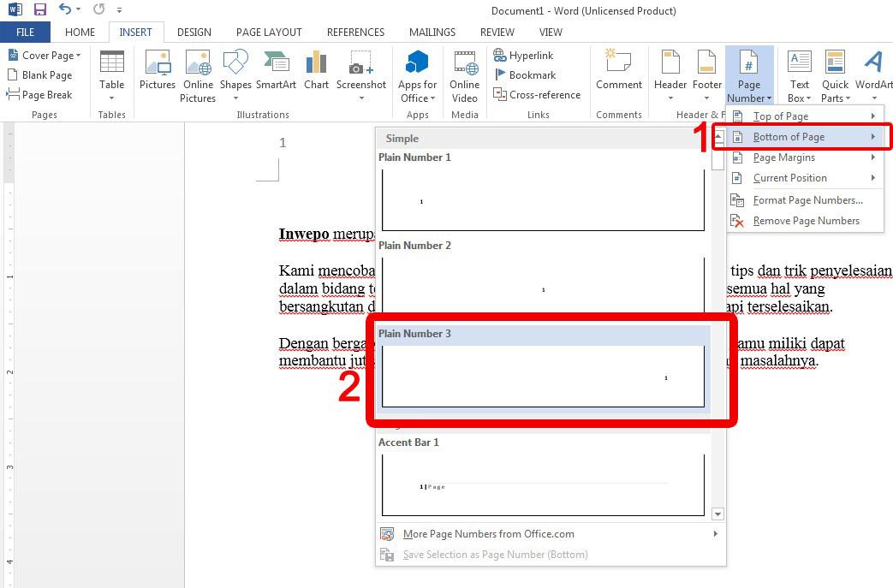
Task: Open Quick Parts menu
Action: 835,76
